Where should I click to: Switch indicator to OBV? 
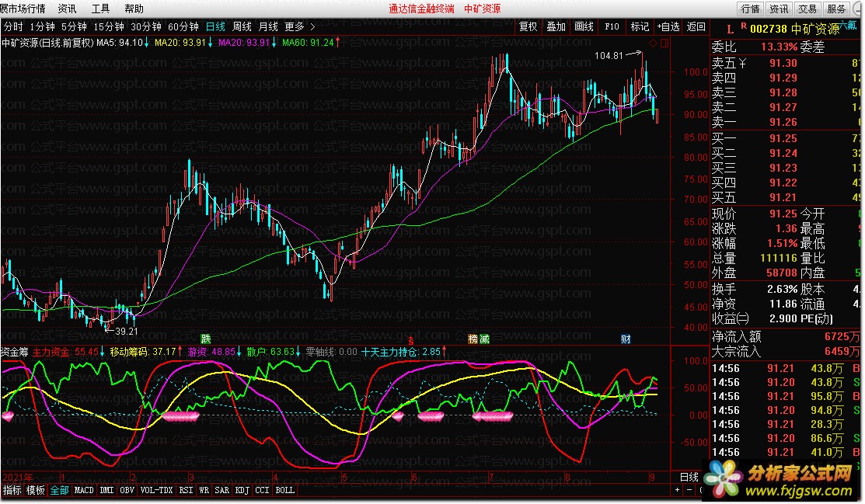[x=127, y=490]
